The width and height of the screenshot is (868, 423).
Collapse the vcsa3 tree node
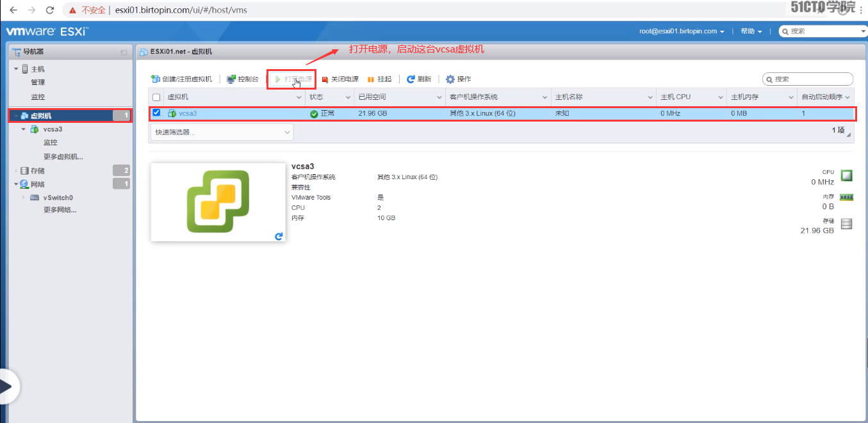point(24,129)
